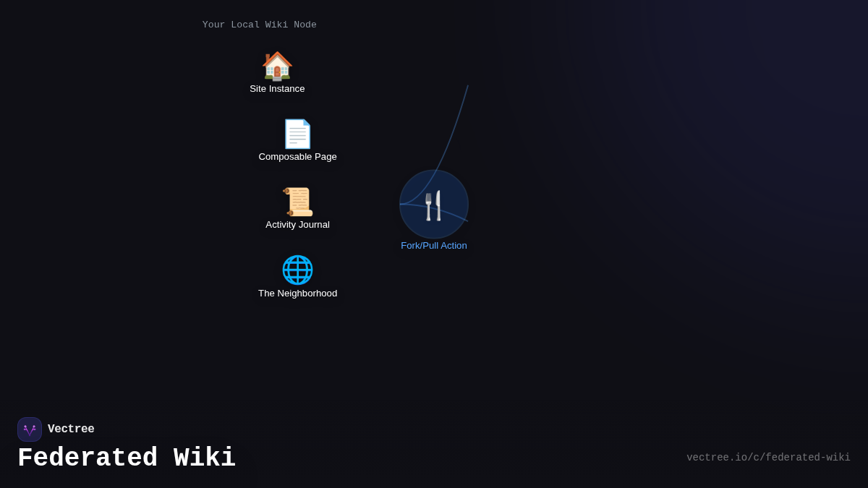Select the Activity Journal label
The height and width of the screenshot is (488, 868).
coord(297,224)
